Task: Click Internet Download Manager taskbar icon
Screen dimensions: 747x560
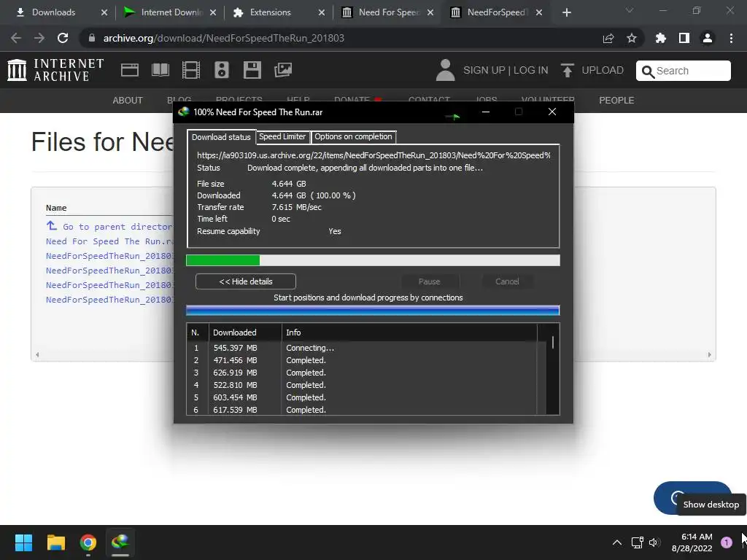Action: coord(120,542)
